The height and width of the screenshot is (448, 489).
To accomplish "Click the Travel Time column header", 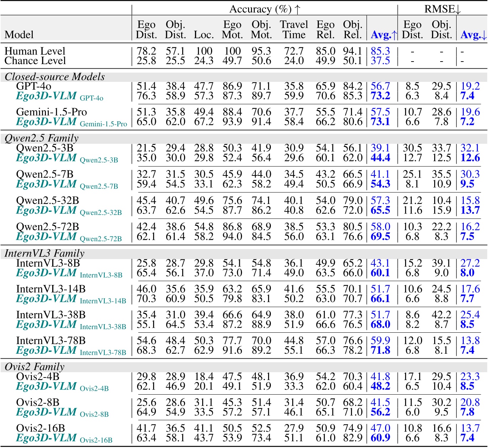I will click(294, 30).
